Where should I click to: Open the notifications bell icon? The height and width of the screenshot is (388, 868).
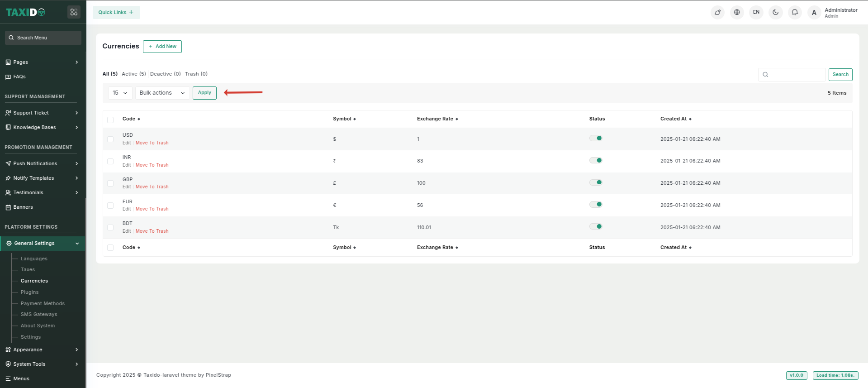(795, 12)
